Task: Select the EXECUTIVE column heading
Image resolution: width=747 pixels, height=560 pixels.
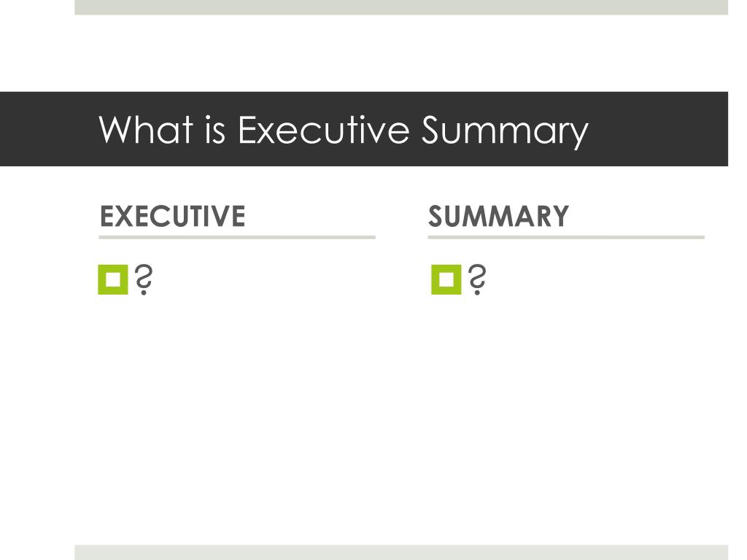Action: pos(172,216)
